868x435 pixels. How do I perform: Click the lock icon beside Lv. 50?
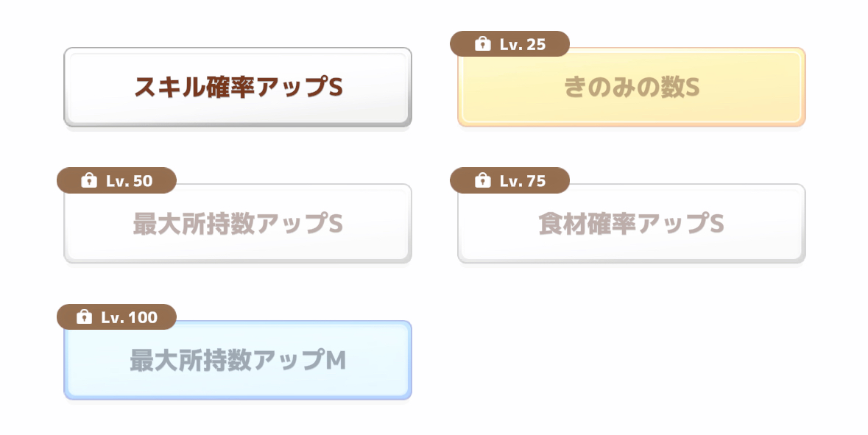click(89, 180)
